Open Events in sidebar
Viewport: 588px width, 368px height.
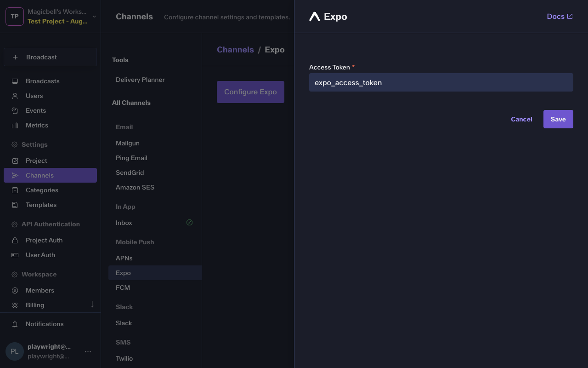[50, 110]
